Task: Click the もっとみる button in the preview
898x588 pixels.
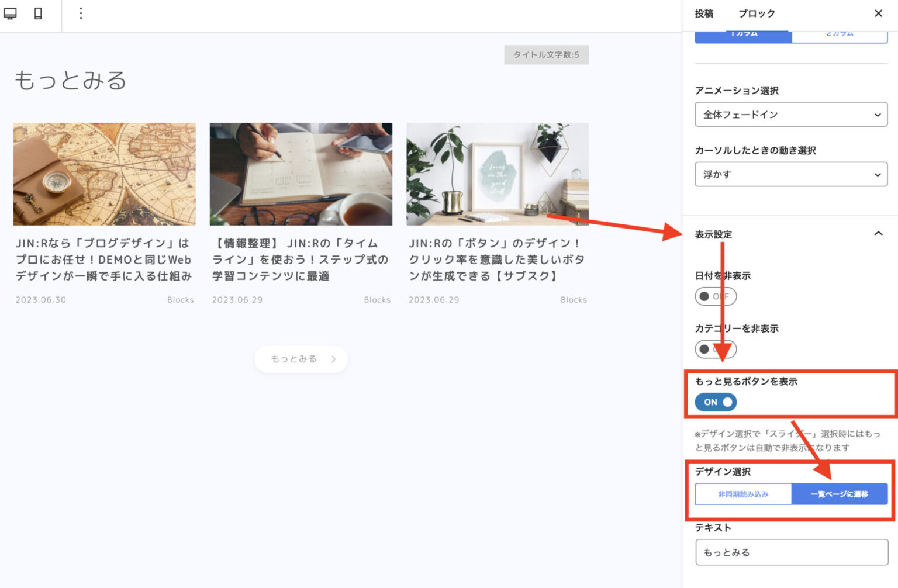Action: click(301, 359)
